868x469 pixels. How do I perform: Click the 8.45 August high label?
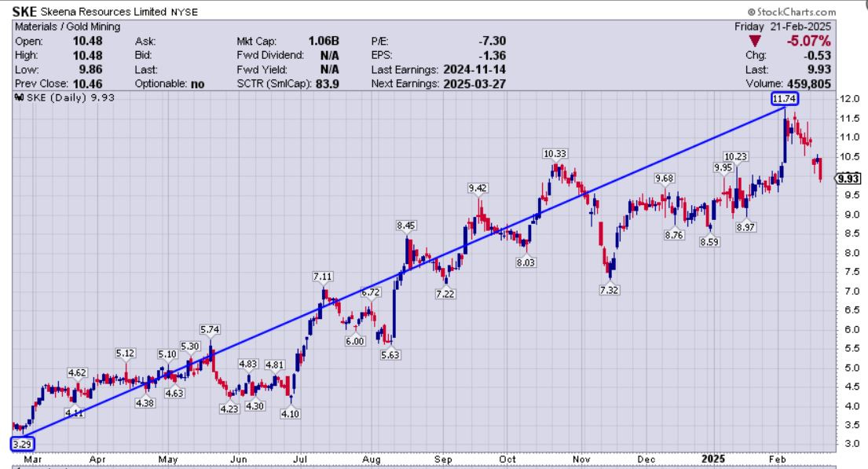tap(406, 225)
